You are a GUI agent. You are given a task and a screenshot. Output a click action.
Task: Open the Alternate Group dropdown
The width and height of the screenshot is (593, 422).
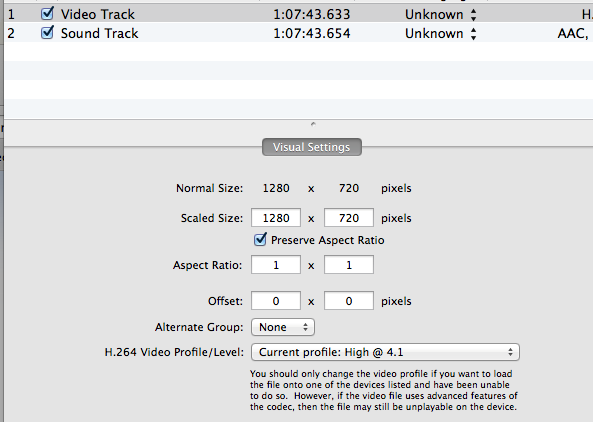283,327
